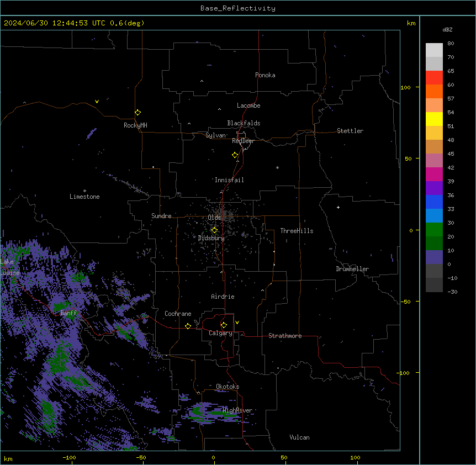
Task: Pick the blue 36–33 dBZ legend swatch
Action: point(434,202)
